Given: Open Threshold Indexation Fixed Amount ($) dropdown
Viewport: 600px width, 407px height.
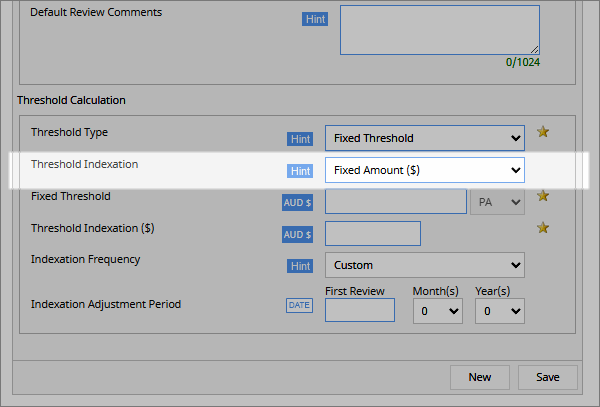Looking at the screenshot, I should pos(425,170).
